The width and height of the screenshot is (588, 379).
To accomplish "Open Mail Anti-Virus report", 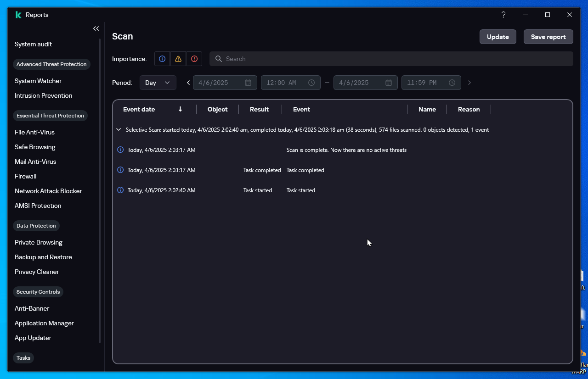I will 35,162.
